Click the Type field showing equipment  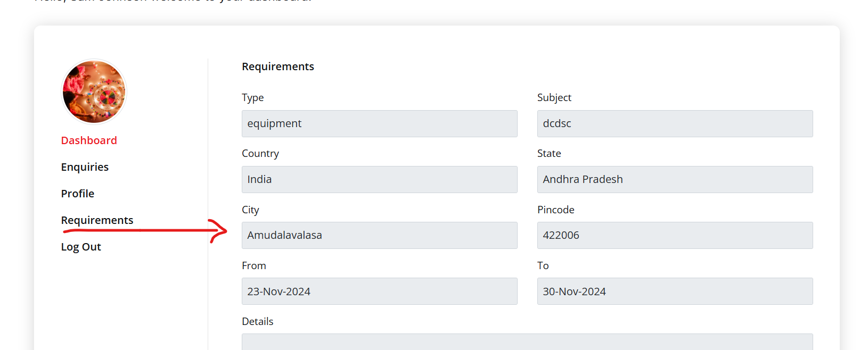pyautogui.click(x=379, y=123)
